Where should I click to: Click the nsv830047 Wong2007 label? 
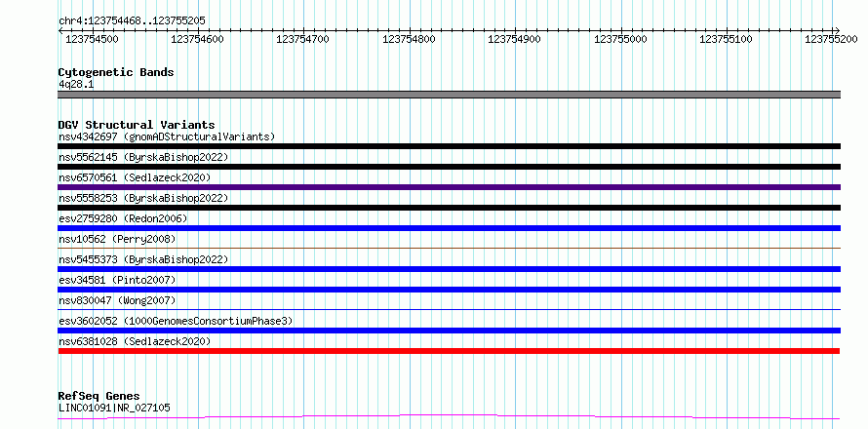point(117,300)
